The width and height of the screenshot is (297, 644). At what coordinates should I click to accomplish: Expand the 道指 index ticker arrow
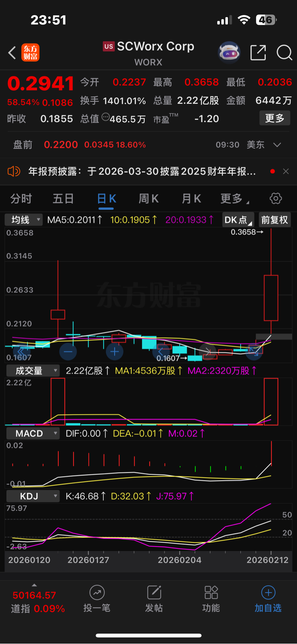34,585
